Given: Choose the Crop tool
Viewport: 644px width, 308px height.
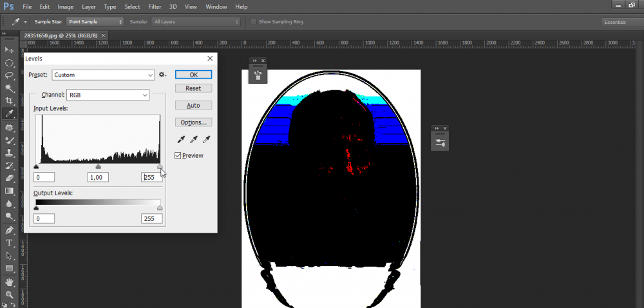Looking at the screenshot, I should pyautogui.click(x=10, y=101).
